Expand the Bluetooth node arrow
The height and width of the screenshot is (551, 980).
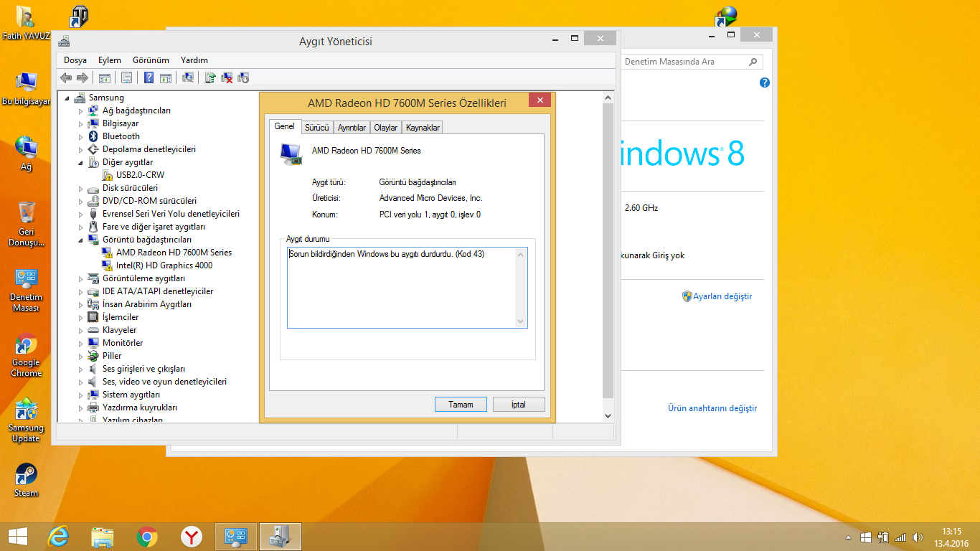[81, 137]
